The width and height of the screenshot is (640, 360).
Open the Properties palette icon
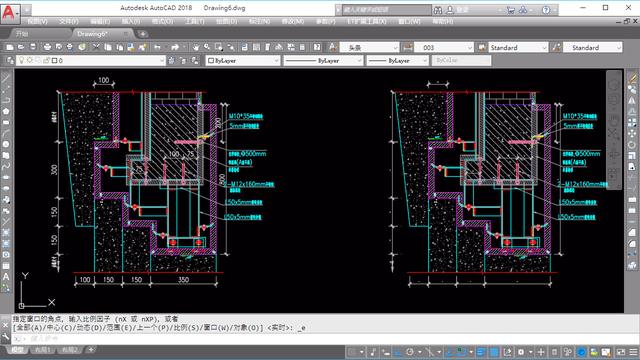tap(244, 47)
